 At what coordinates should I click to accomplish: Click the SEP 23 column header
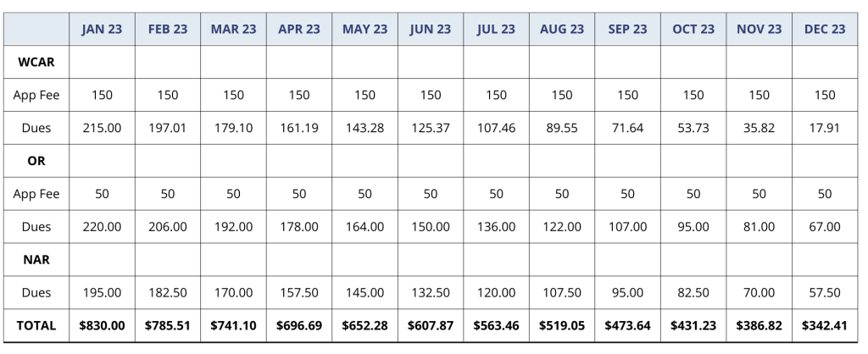pos(628,29)
